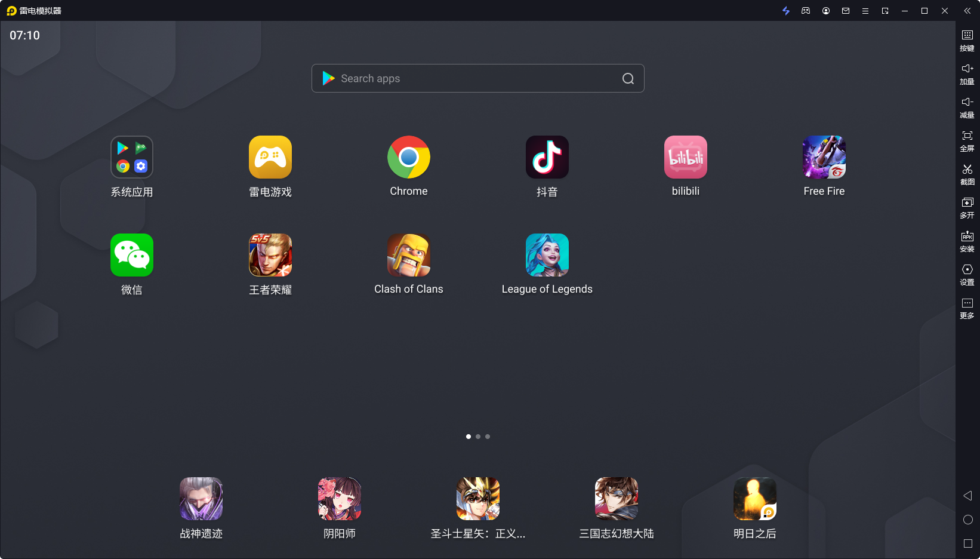Open 明日之后 from the dock
This screenshot has height=559, width=980.
[755, 499]
